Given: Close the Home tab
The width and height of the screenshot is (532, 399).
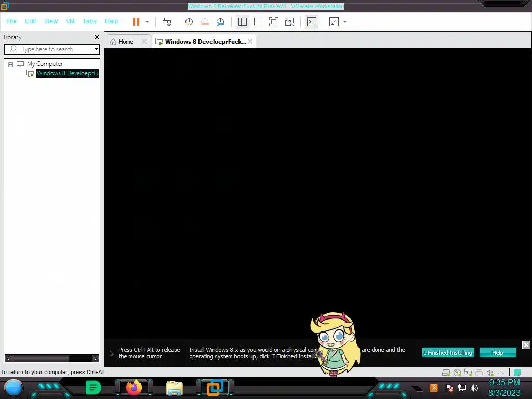Looking at the screenshot, I should click(x=144, y=41).
